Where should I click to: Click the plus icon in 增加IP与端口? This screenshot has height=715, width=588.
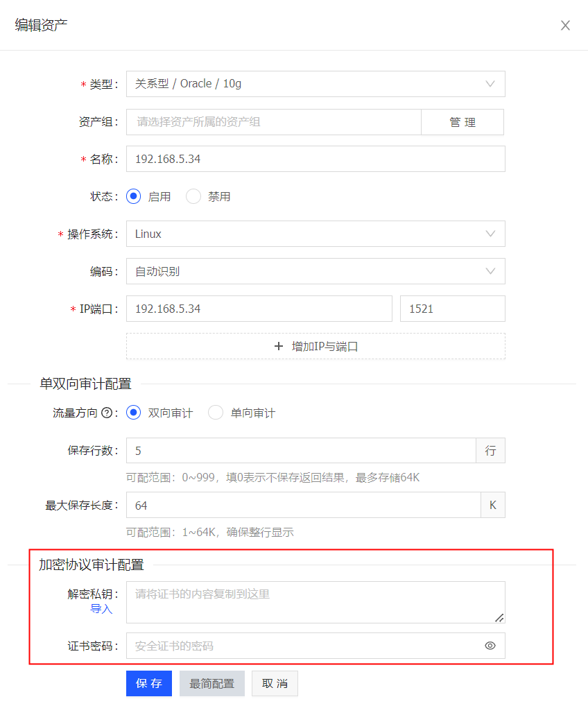[x=279, y=347]
